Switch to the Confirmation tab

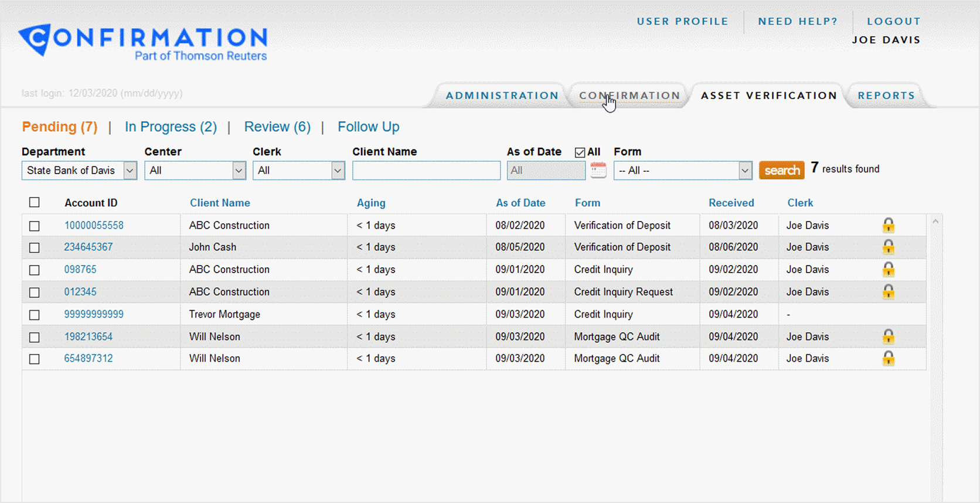(x=629, y=96)
